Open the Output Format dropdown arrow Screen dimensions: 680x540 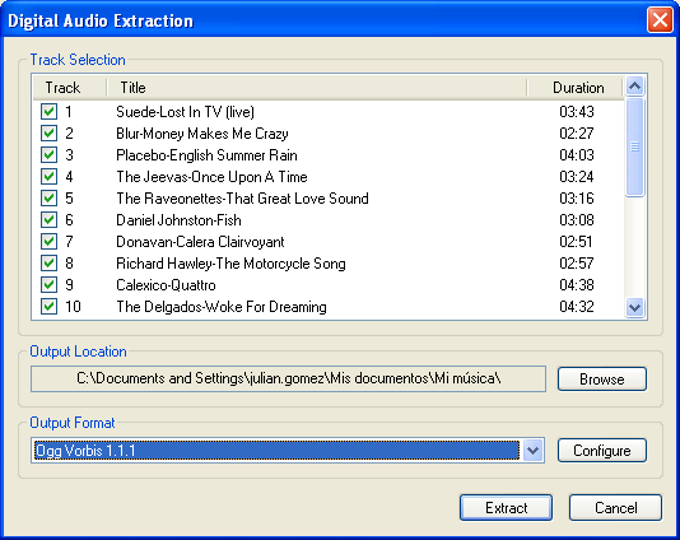pos(533,451)
